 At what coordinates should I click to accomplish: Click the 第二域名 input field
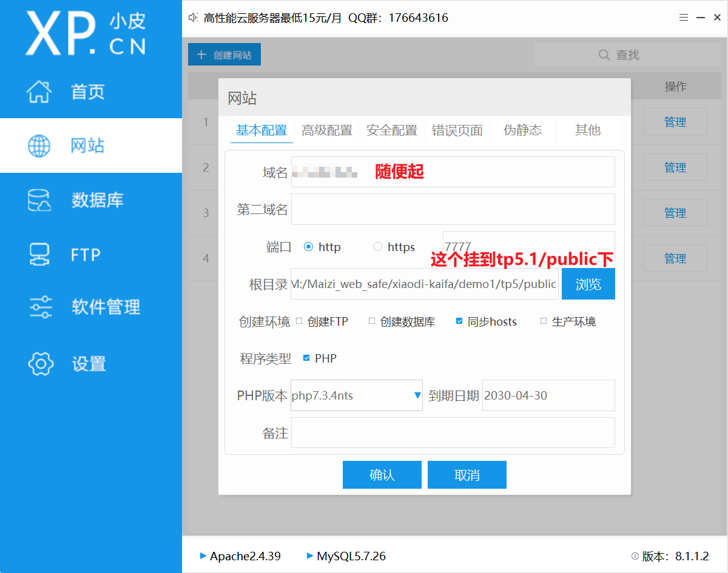(x=453, y=209)
